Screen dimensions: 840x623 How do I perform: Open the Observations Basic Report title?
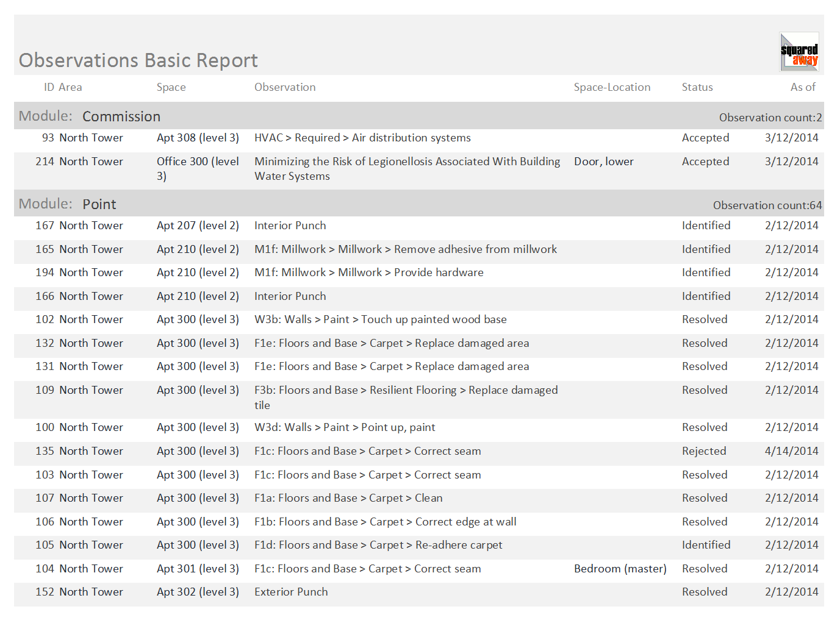(138, 60)
